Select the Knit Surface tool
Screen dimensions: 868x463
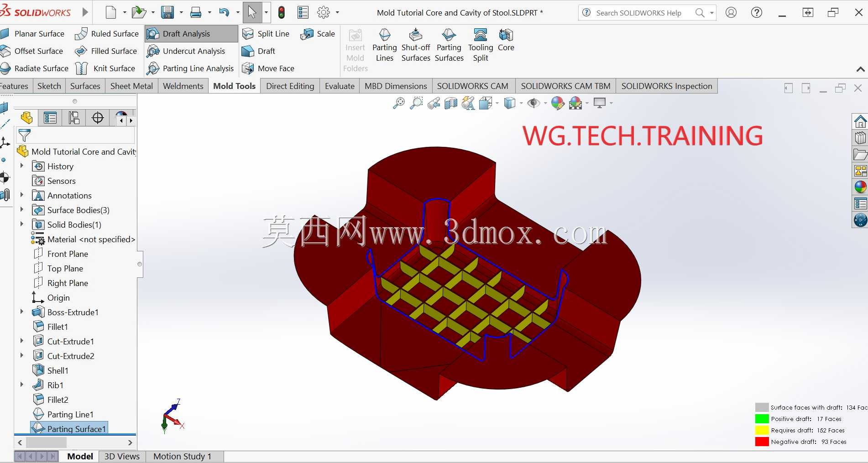pos(105,68)
